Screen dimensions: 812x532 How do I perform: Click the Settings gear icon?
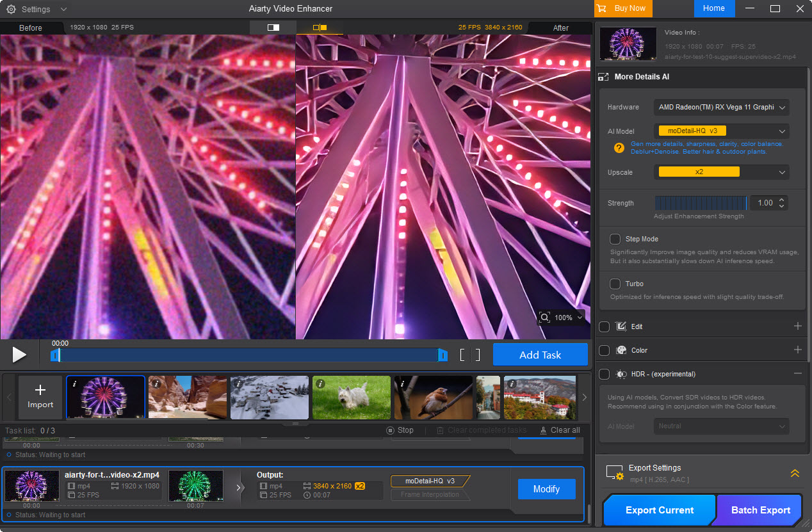(x=11, y=9)
